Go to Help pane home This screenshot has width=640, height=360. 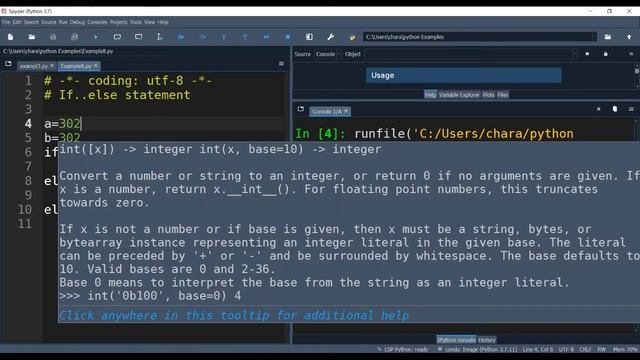[x=587, y=54]
